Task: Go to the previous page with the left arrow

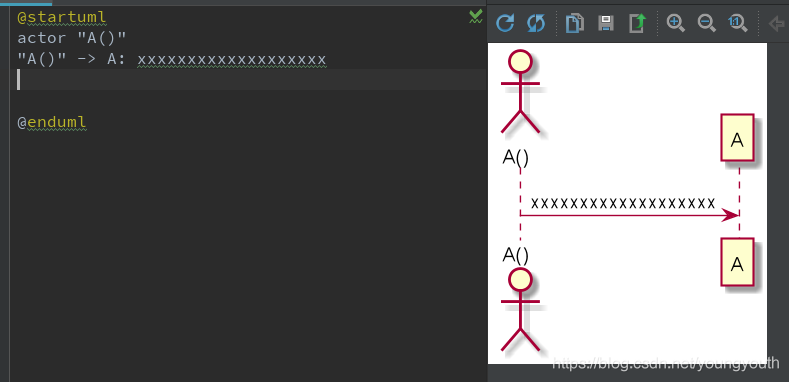Action: pyautogui.click(x=777, y=23)
